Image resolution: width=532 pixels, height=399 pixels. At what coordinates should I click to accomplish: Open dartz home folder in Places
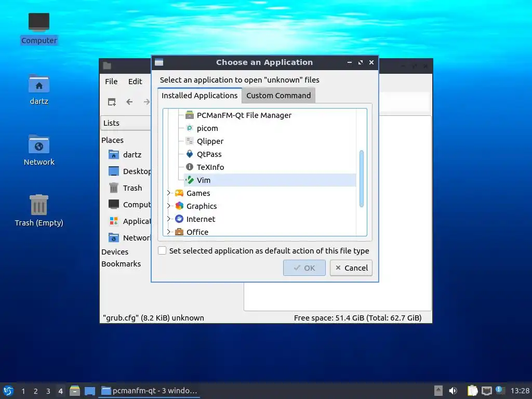point(126,155)
